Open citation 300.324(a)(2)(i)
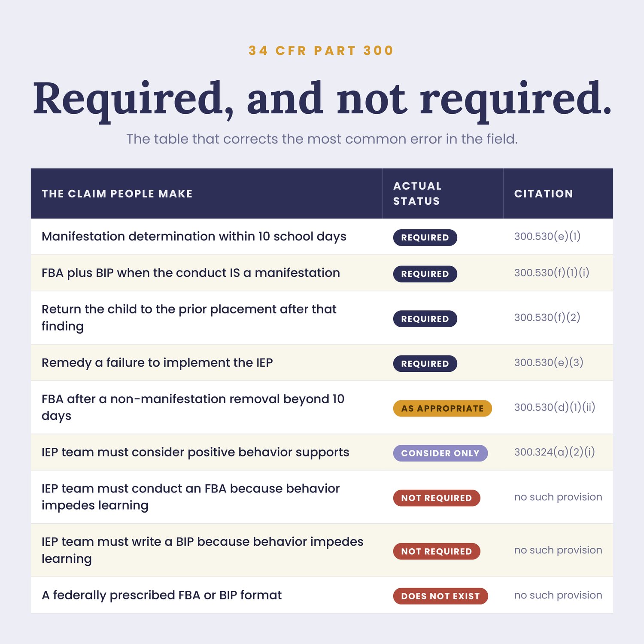The width and height of the screenshot is (644, 644). (x=555, y=452)
